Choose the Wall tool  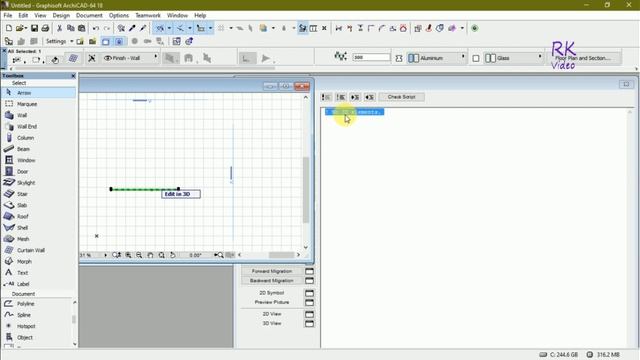[39, 116]
